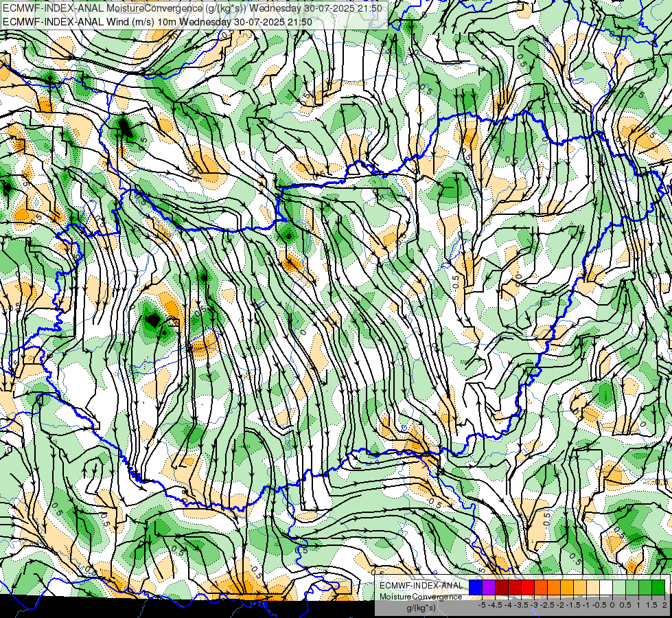672x618 pixels.
Task: Pick the bright red swatch between -3.5 and -3
Action: [x=528, y=587]
